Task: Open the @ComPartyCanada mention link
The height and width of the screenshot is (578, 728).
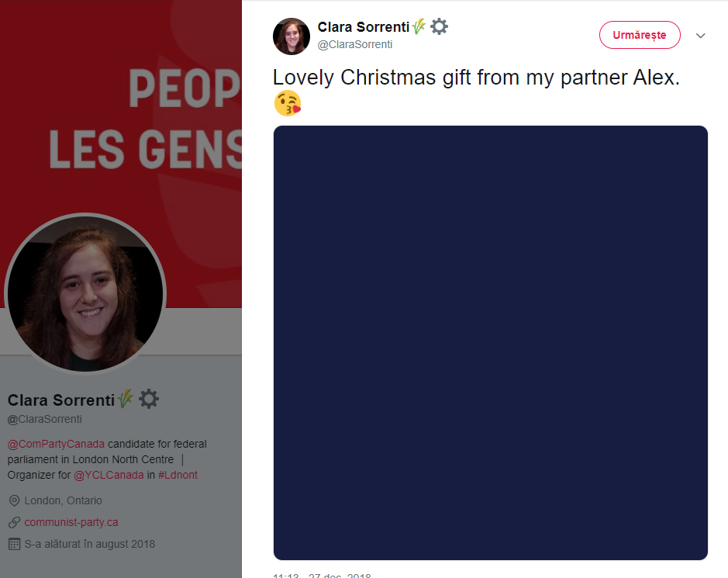Action: (x=56, y=444)
